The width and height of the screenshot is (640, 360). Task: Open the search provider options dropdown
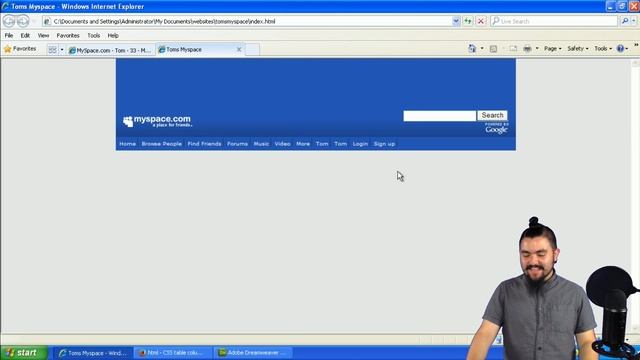634,21
